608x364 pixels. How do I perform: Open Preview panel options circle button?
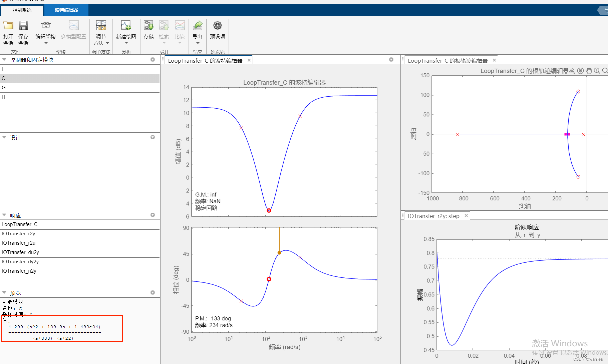pos(153,293)
